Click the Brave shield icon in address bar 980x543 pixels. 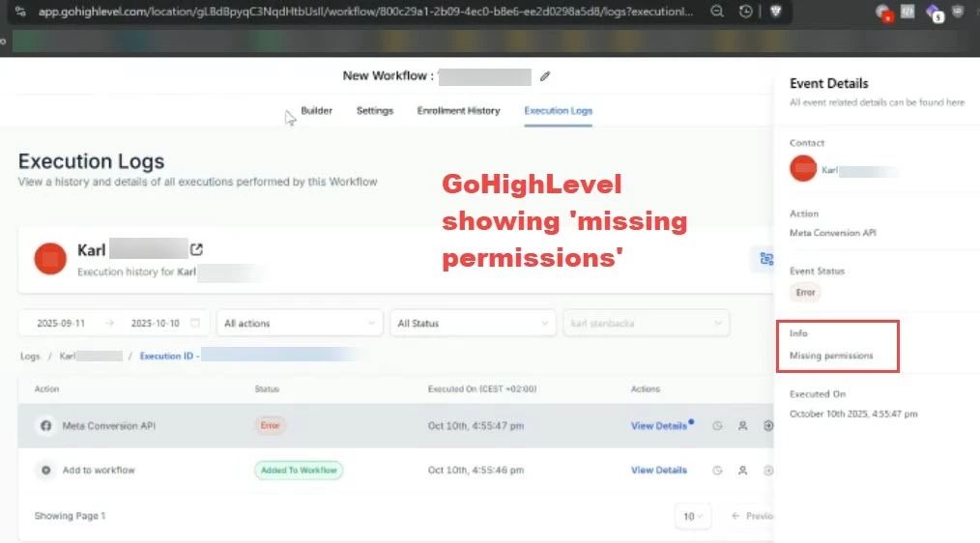tap(776, 12)
